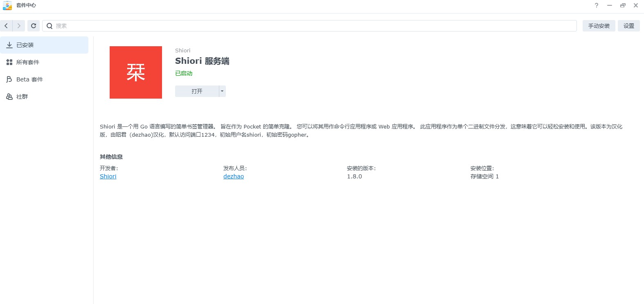
Task: Click the 社群 community icon
Action: [9, 97]
